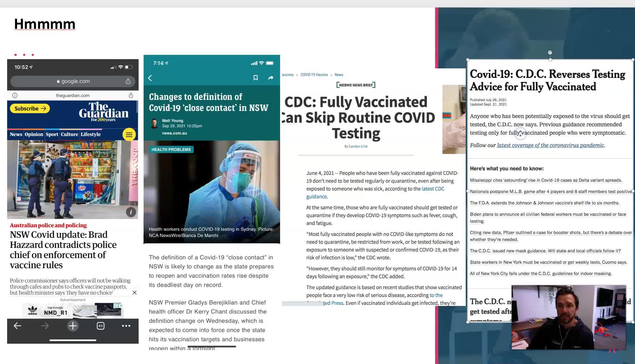Click the share icon in google.com address bar
This screenshot has height=364, width=635.
(128, 81)
